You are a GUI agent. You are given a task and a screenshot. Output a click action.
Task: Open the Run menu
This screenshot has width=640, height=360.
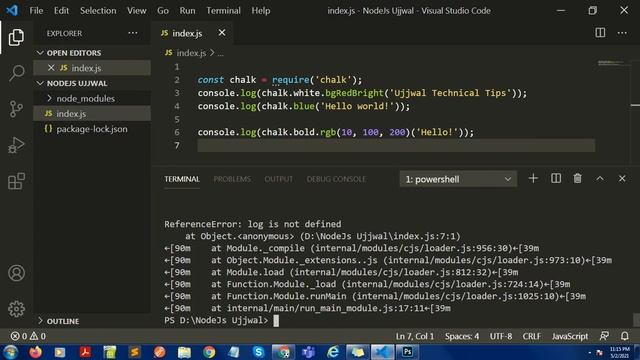[x=187, y=11]
